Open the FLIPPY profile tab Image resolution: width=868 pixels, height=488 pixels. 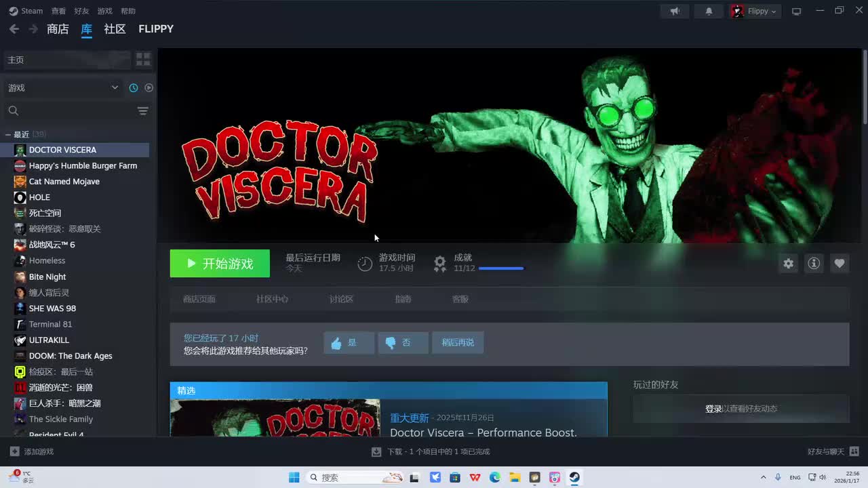click(156, 29)
